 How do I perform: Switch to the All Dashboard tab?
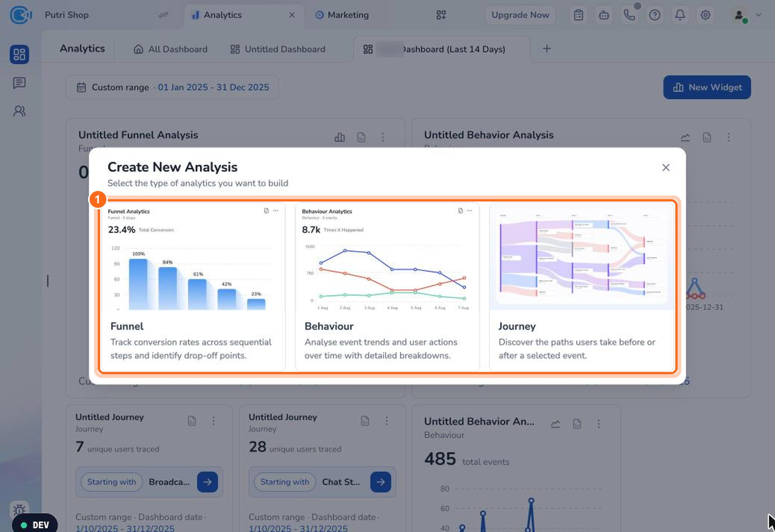(x=171, y=49)
